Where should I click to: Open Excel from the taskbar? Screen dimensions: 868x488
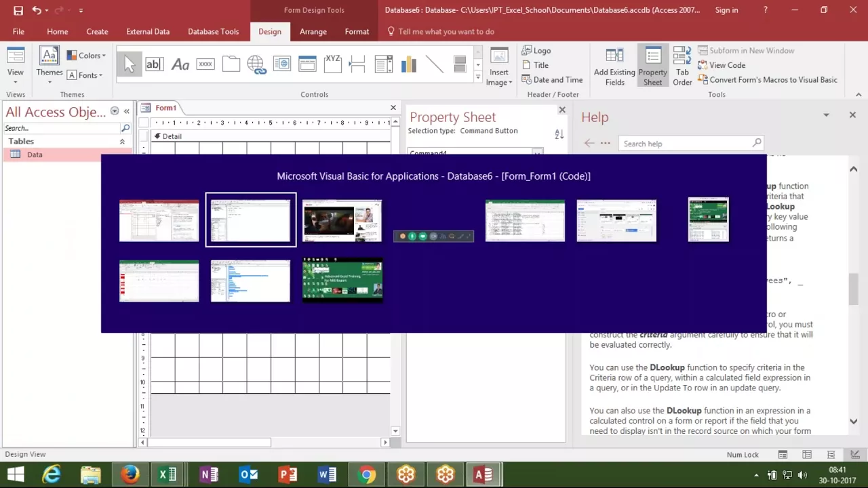(x=167, y=474)
